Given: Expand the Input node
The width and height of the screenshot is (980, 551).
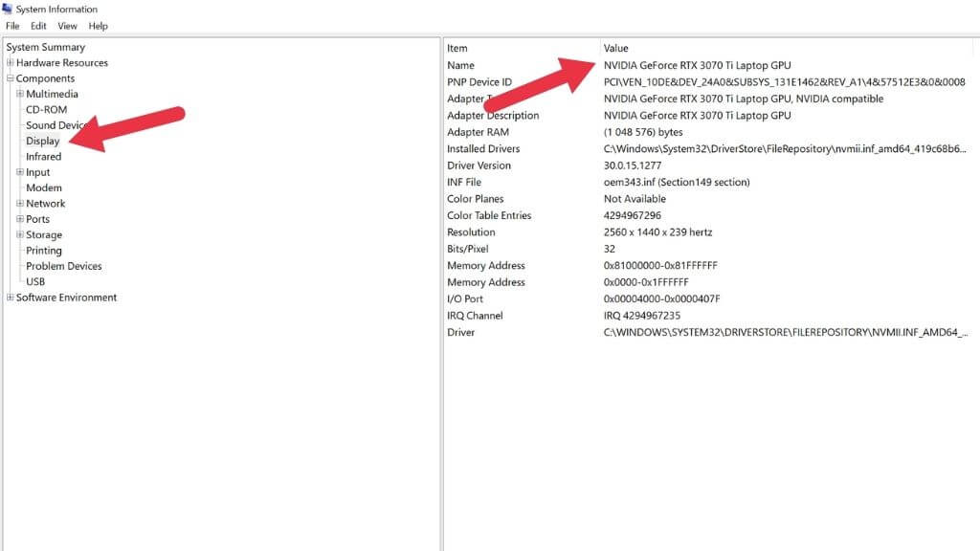Looking at the screenshot, I should pos(20,172).
